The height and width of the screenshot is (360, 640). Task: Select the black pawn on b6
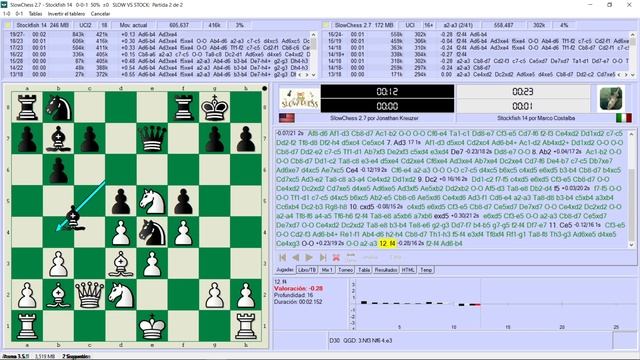click(x=58, y=170)
